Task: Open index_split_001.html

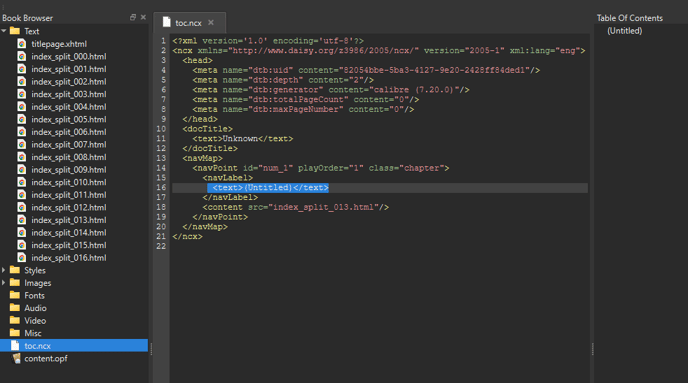Action: (x=68, y=69)
